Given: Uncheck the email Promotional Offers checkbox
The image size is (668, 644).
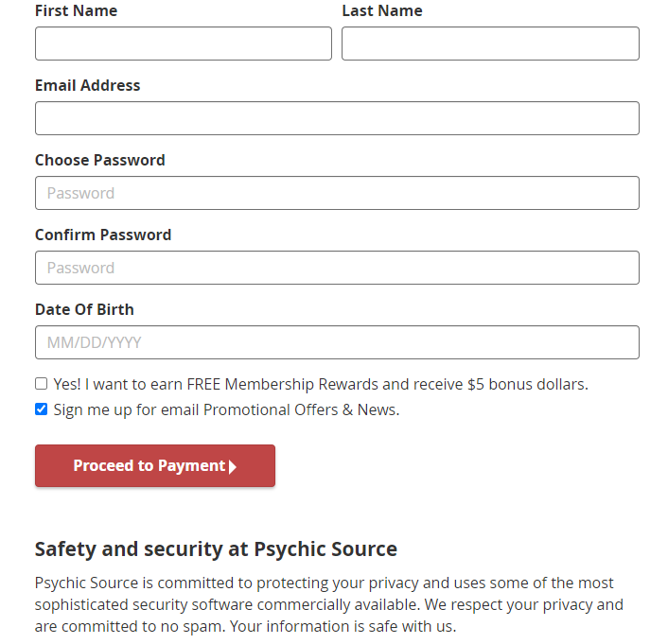Looking at the screenshot, I should click(42, 409).
